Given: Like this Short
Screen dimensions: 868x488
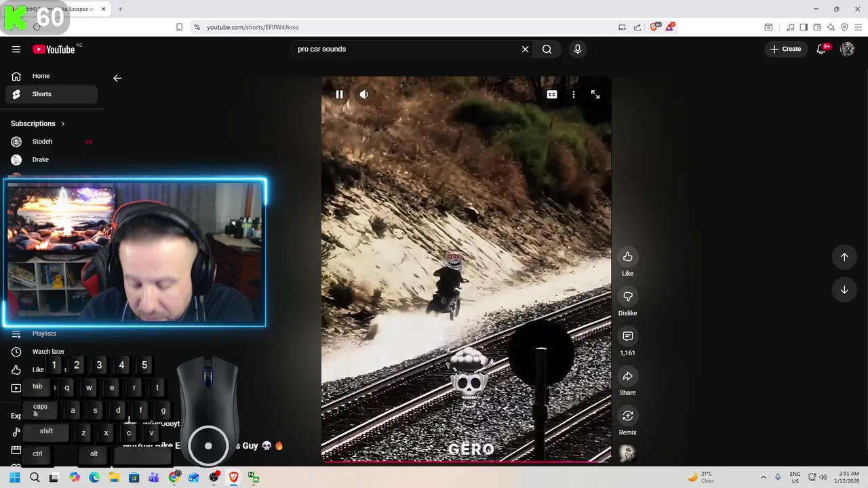Looking at the screenshot, I should 628,257.
